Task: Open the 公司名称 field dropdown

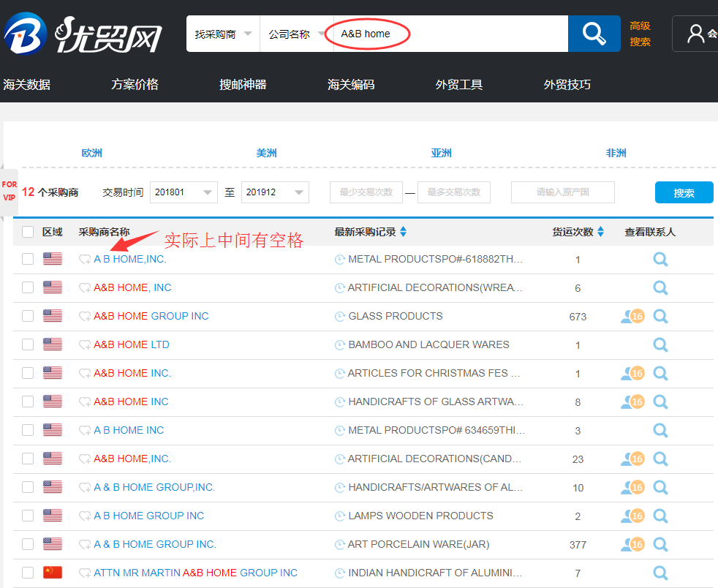Action: (297, 34)
